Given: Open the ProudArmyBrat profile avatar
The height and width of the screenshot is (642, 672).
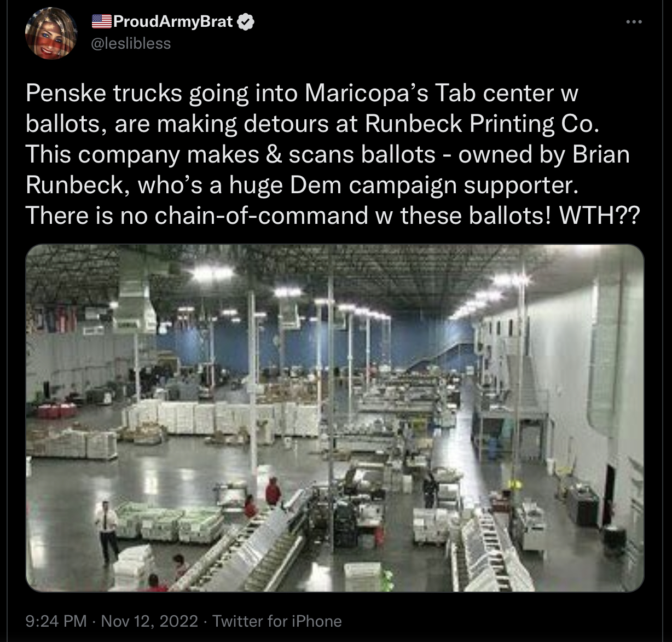Looking at the screenshot, I should [x=51, y=32].
